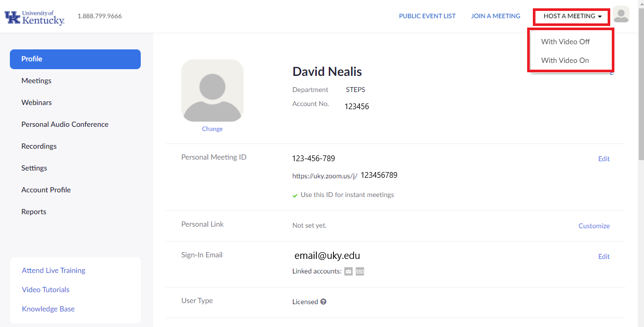
Task: Open Attend Live Training link
Action: (x=53, y=270)
